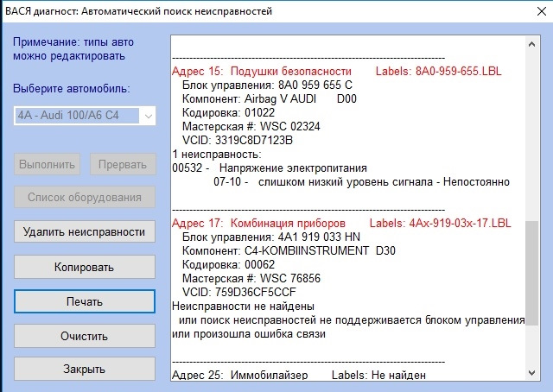The width and height of the screenshot is (553, 392).
Task: Click the scrollbar down arrow
Action: click(x=532, y=372)
